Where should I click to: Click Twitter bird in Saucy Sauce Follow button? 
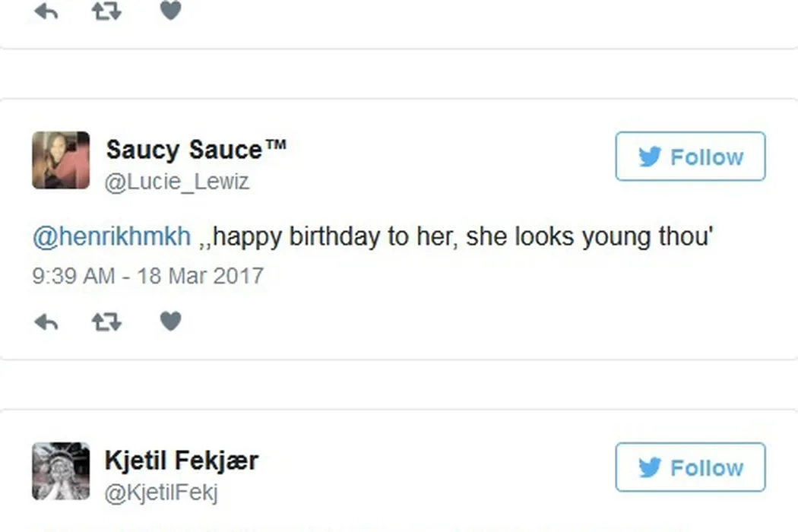[650, 157]
